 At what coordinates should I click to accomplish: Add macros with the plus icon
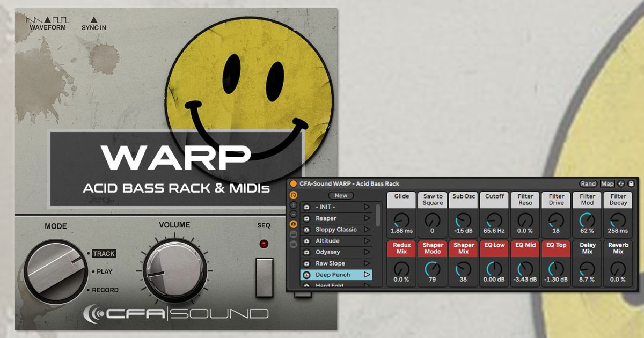[x=294, y=205]
